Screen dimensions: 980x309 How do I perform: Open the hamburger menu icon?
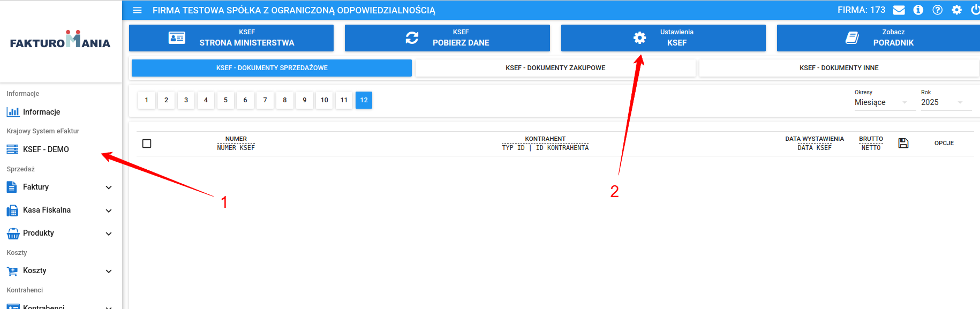[137, 10]
